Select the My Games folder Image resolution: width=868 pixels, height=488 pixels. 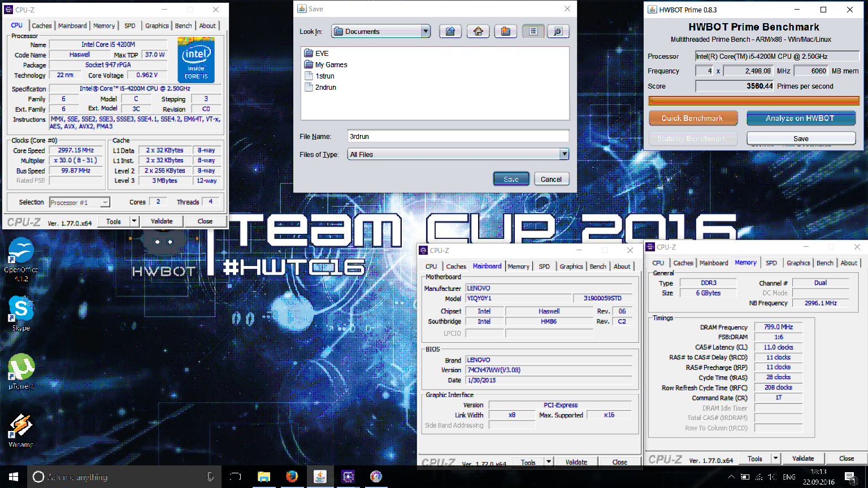click(326, 64)
